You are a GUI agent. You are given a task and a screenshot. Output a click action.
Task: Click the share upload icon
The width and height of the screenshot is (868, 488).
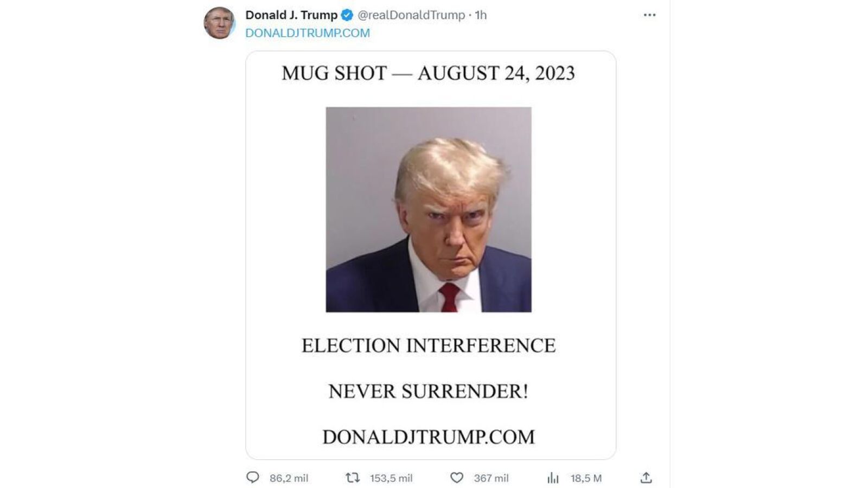tap(646, 478)
